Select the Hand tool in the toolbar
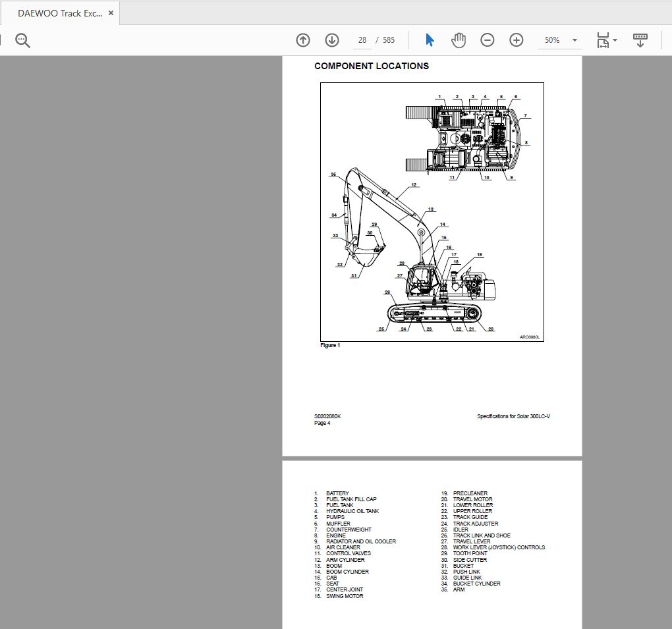The width and height of the screenshot is (672, 629). [x=458, y=40]
